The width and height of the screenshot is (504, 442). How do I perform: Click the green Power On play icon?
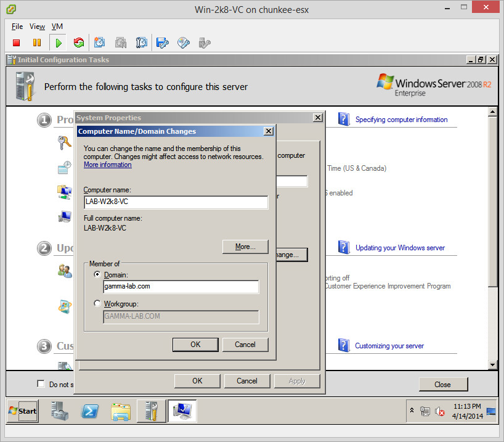click(x=58, y=43)
